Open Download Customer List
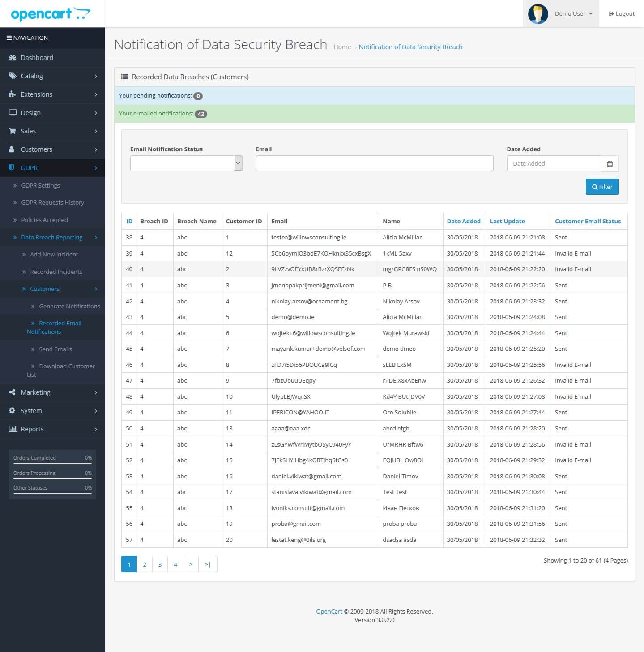The image size is (644, 652). (x=61, y=371)
